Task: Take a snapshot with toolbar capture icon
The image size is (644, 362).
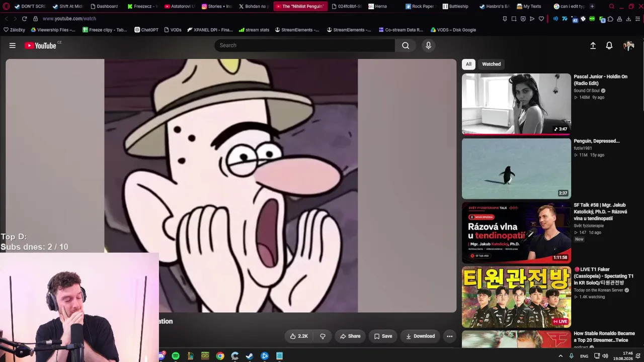Action: 514,19
